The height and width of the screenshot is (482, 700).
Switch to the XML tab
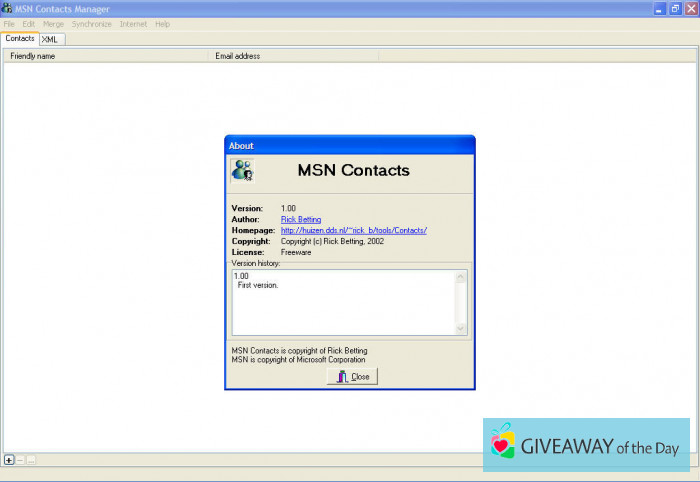[51, 39]
